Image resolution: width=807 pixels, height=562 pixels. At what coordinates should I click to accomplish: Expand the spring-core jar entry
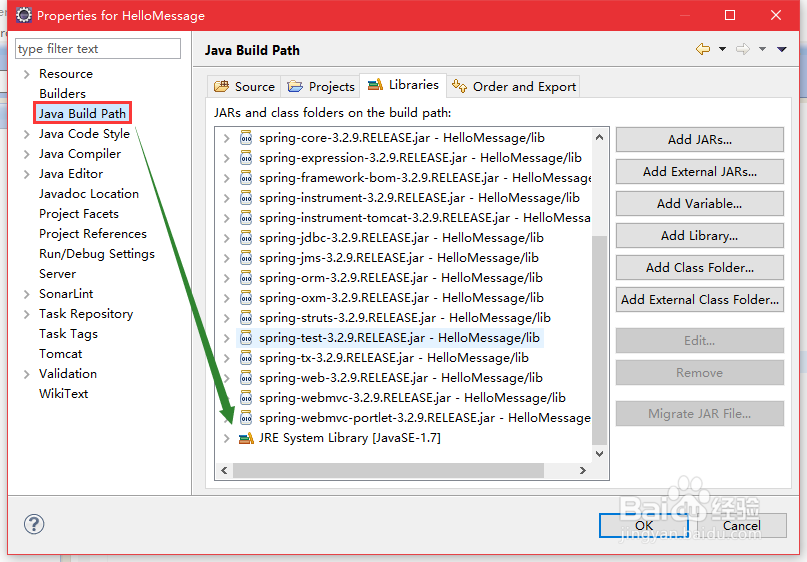pos(226,138)
